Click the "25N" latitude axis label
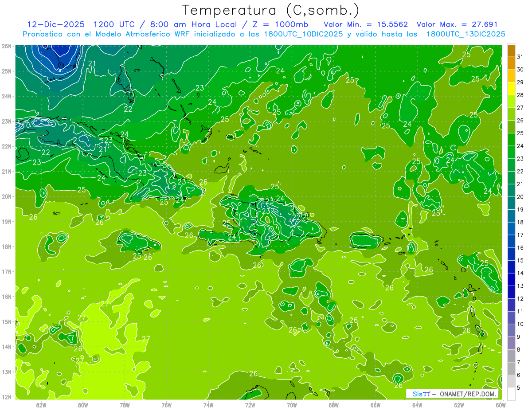The width and height of the screenshot is (532, 411). [7, 71]
